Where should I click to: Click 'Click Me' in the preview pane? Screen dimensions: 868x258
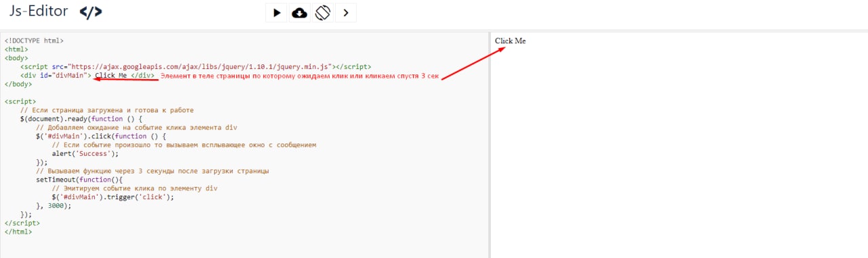pyautogui.click(x=510, y=41)
